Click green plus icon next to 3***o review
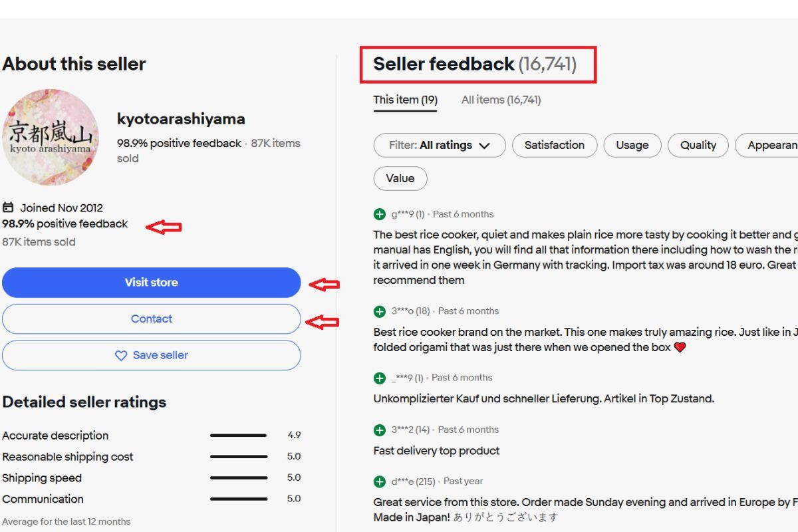The width and height of the screenshot is (798, 532). click(380, 311)
